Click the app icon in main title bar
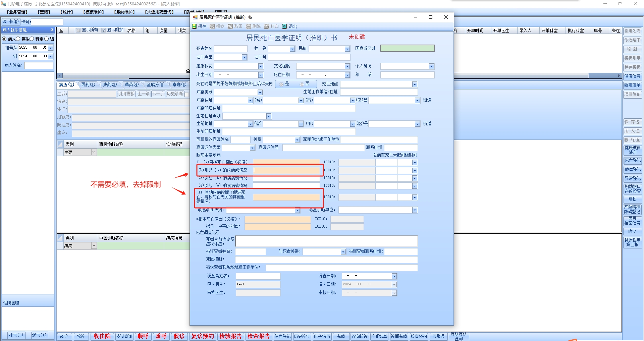The height and width of the screenshot is (341, 644). [4, 4]
